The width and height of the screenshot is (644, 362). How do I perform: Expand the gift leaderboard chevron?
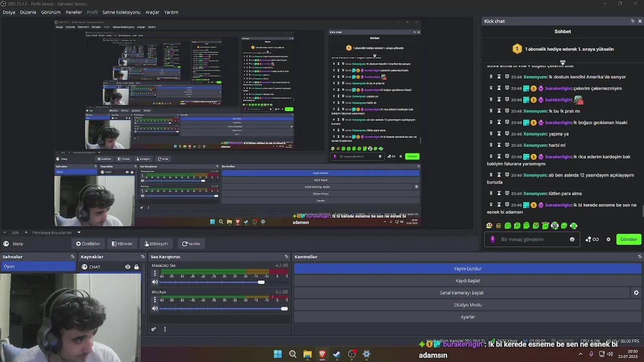[562, 63]
